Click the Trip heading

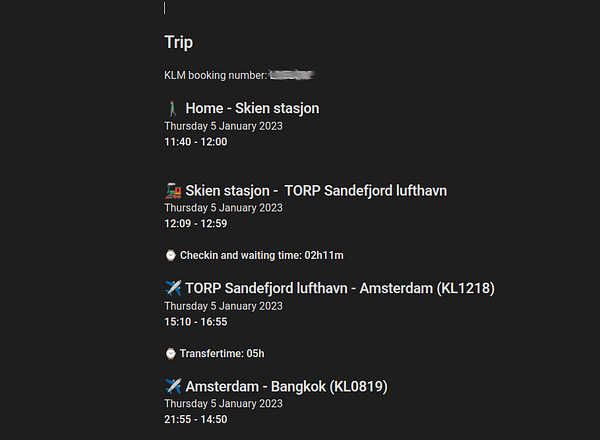tap(179, 42)
